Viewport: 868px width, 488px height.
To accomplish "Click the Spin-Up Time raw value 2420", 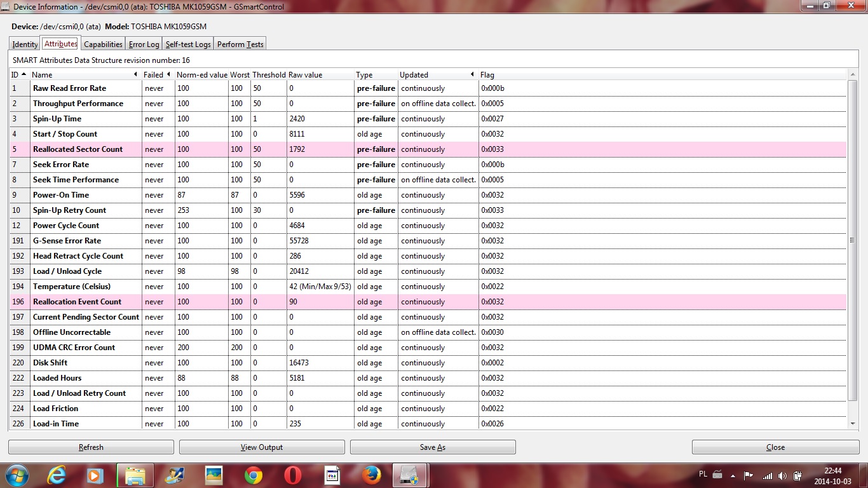I will click(x=297, y=119).
